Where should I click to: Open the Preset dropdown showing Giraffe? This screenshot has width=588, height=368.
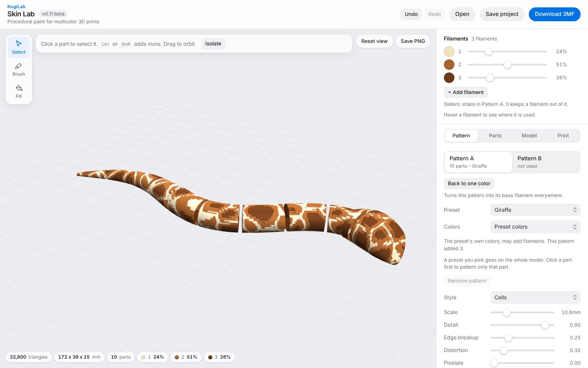tap(535, 210)
